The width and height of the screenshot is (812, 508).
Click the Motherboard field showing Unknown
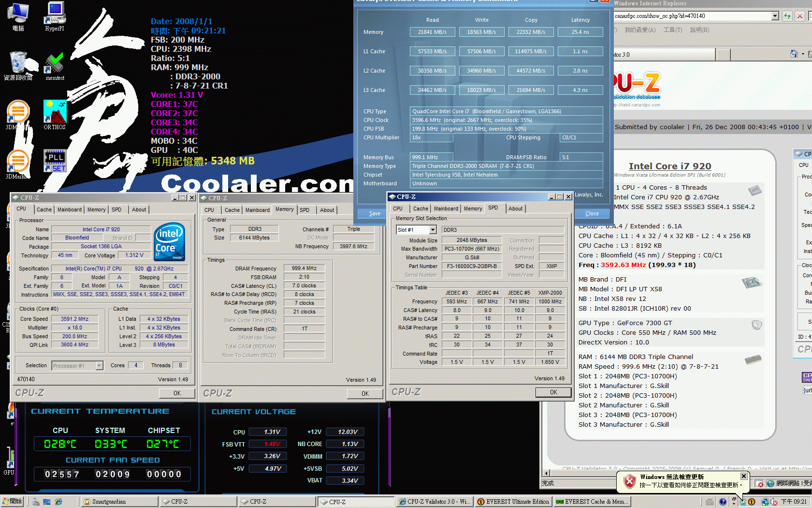[x=507, y=183]
